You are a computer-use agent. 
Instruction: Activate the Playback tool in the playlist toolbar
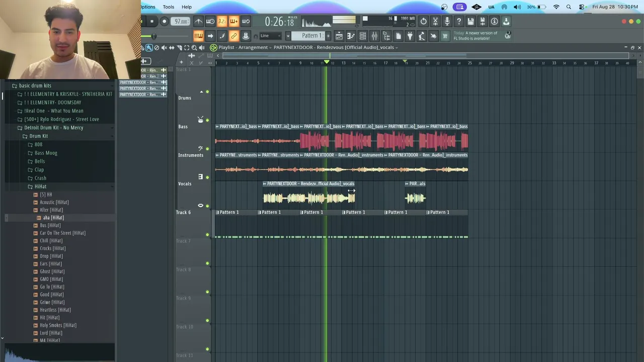[x=202, y=48]
